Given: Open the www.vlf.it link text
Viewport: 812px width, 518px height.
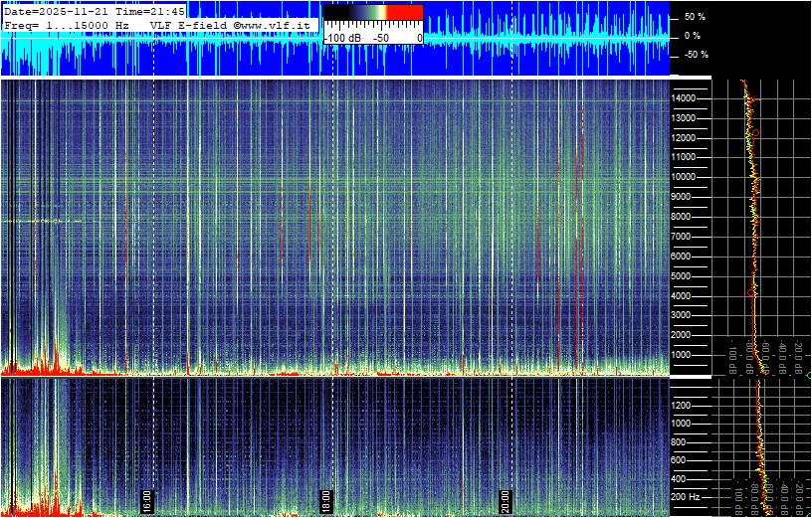Looking at the screenshot, I should pyautogui.click(x=281, y=24).
